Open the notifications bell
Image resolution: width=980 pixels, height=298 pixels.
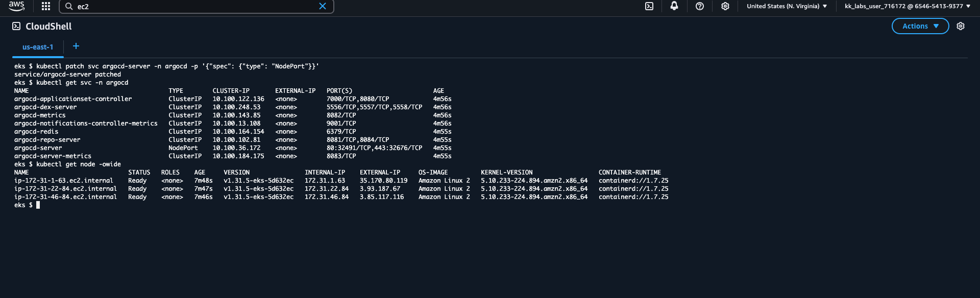coord(674,6)
